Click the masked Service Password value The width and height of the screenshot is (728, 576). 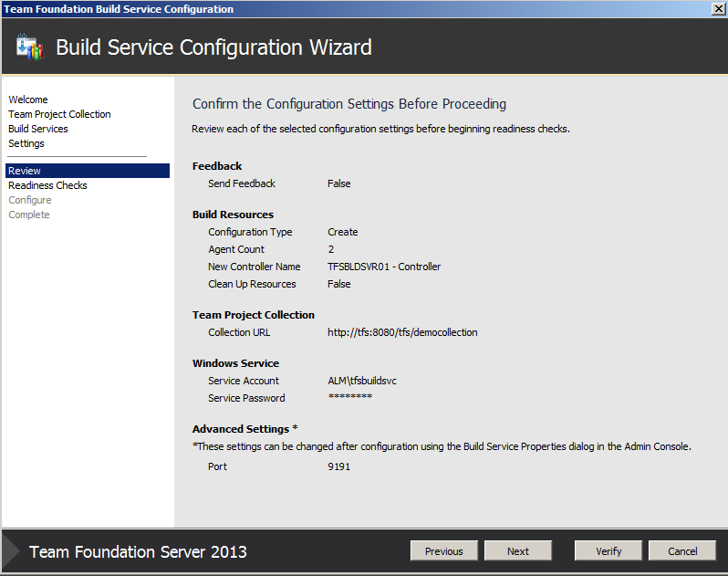349,398
